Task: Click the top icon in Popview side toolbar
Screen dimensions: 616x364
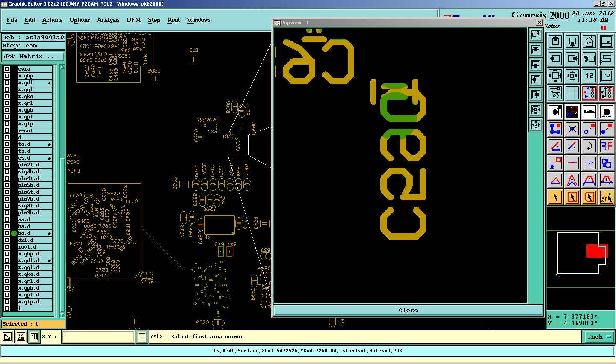Action: pyautogui.click(x=536, y=35)
